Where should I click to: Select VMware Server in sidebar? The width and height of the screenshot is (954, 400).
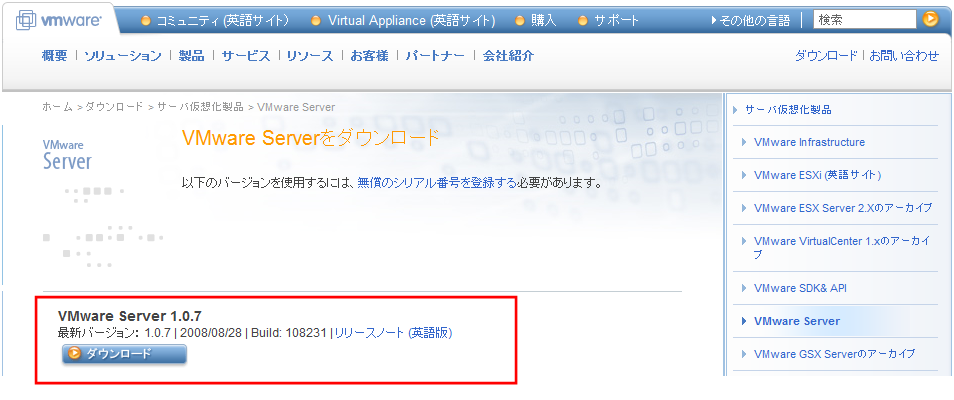[797, 321]
